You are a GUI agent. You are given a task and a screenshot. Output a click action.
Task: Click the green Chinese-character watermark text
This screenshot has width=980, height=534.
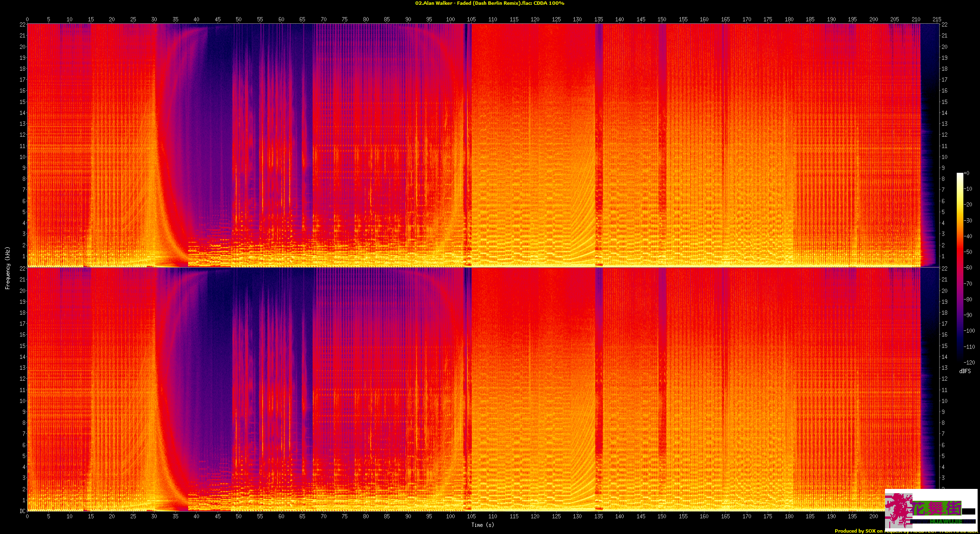pos(937,508)
